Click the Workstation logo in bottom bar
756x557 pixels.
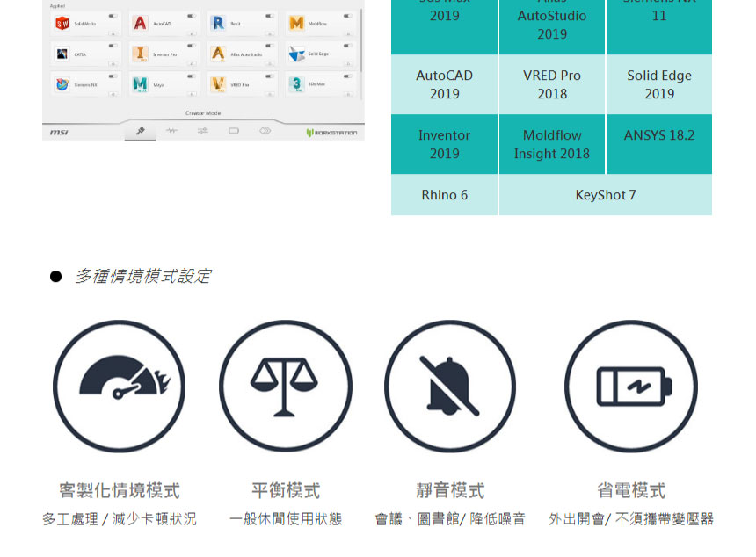(331, 132)
